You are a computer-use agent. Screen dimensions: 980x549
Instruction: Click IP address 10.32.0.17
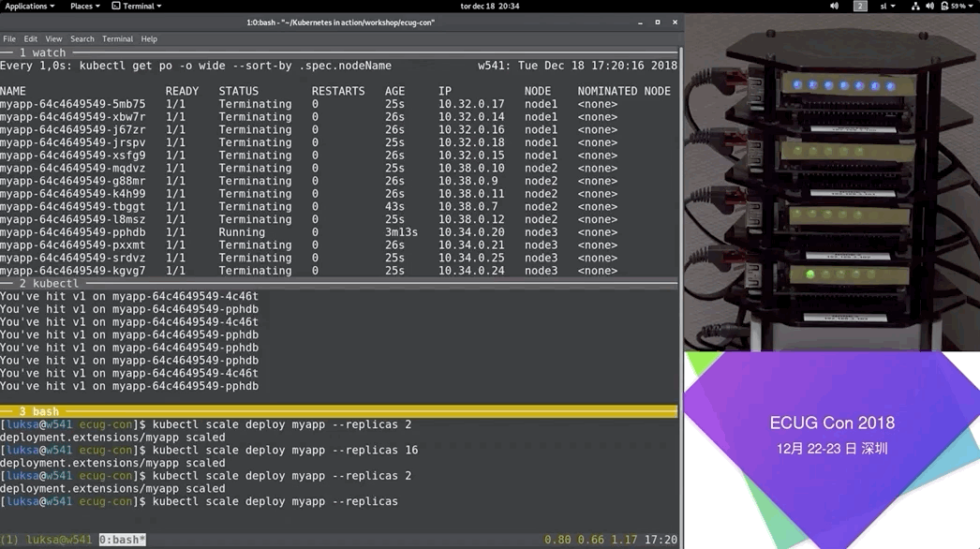[x=470, y=104]
